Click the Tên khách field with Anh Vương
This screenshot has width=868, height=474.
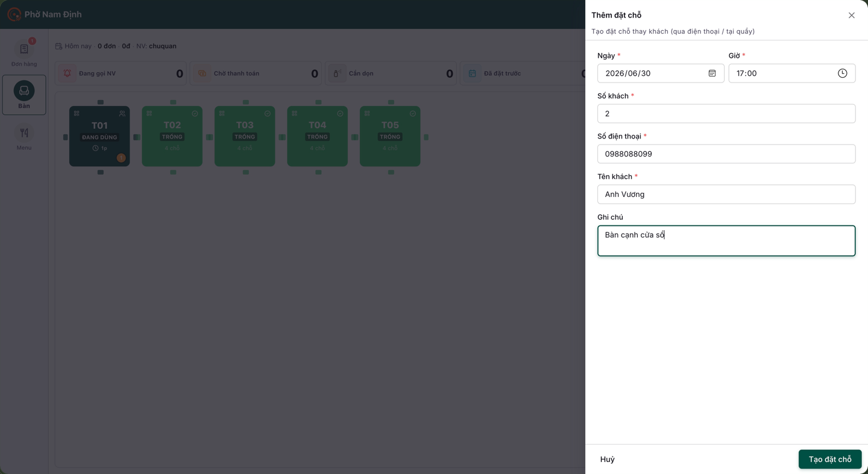point(726,195)
